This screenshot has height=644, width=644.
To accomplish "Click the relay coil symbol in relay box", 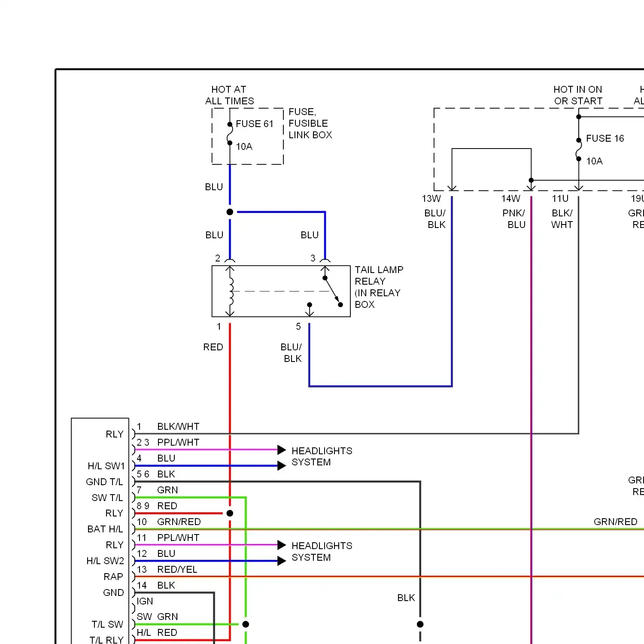I will pos(231,291).
